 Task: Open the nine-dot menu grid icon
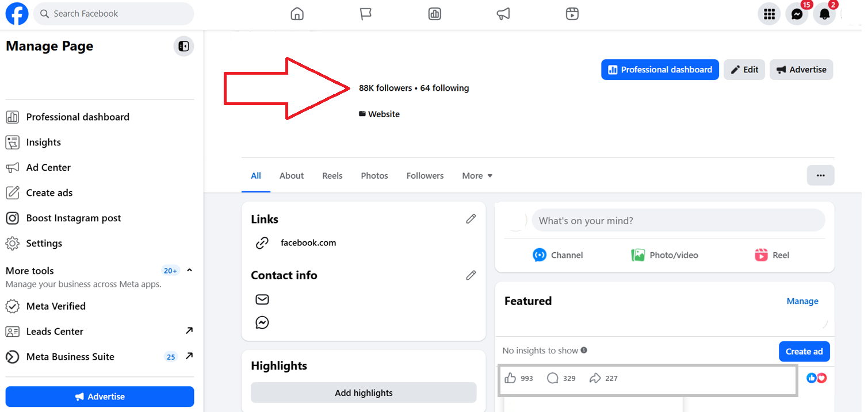point(769,14)
